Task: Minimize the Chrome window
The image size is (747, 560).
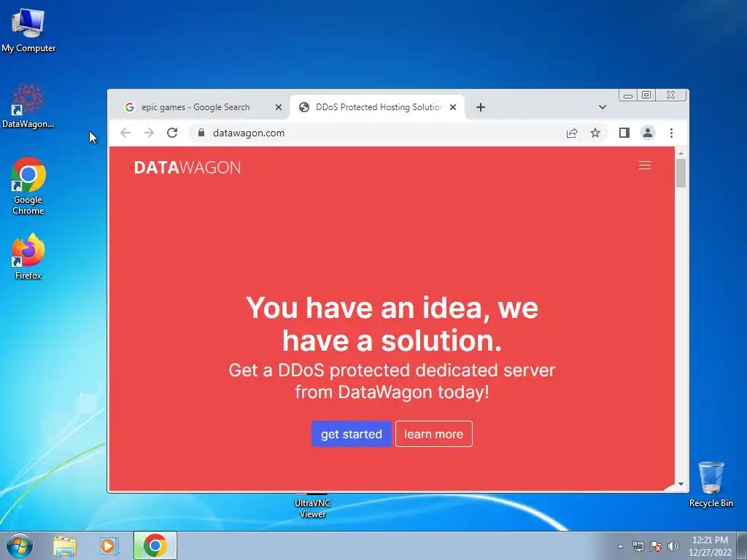Action: click(x=628, y=96)
